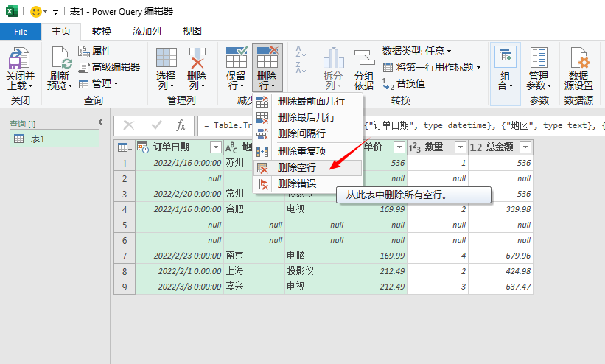Switch to the Add Column (添加列) tab
The image size is (605, 364).
click(x=147, y=31)
